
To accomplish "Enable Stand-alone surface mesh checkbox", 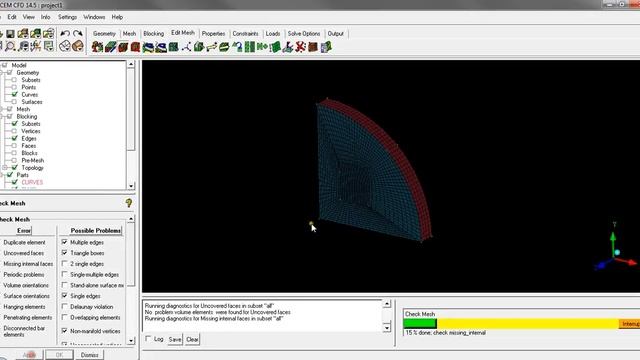I will pyautogui.click(x=64, y=285).
